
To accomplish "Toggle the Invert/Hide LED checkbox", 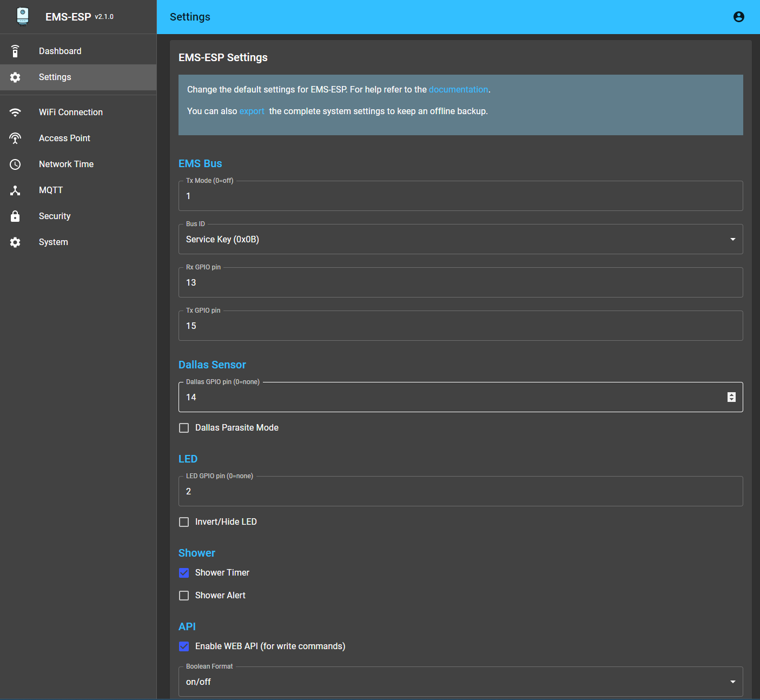I will point(184,522).
